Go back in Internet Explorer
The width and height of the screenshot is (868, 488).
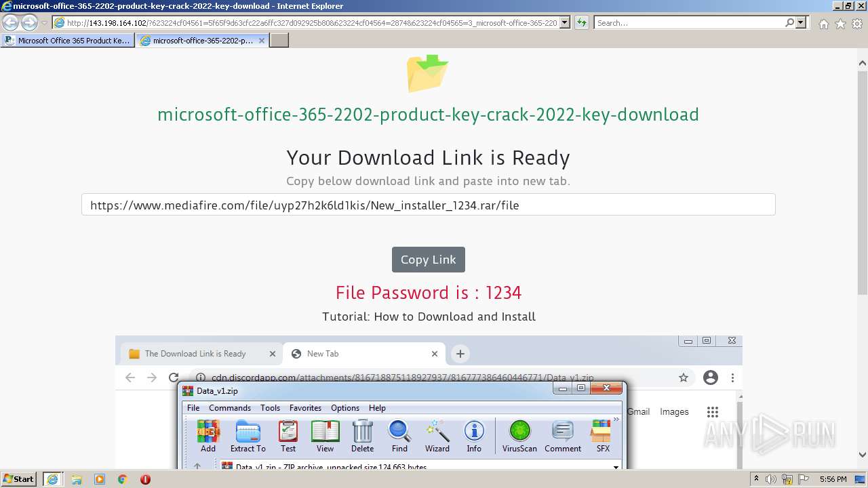pos(11,23)
